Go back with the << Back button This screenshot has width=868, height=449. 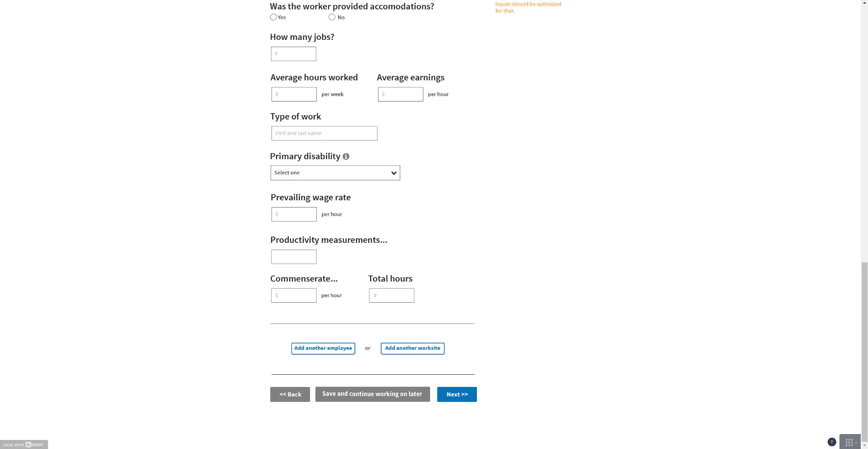coord(290,394)
